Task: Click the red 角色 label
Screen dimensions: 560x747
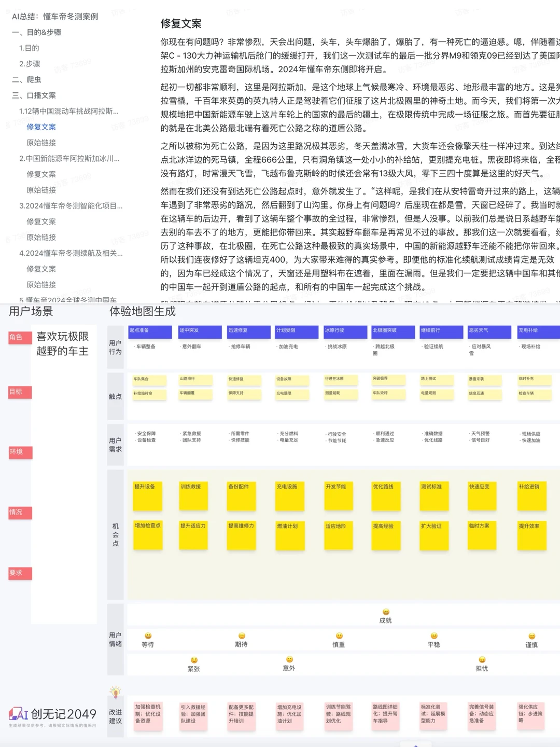Action: coord(20,337)
